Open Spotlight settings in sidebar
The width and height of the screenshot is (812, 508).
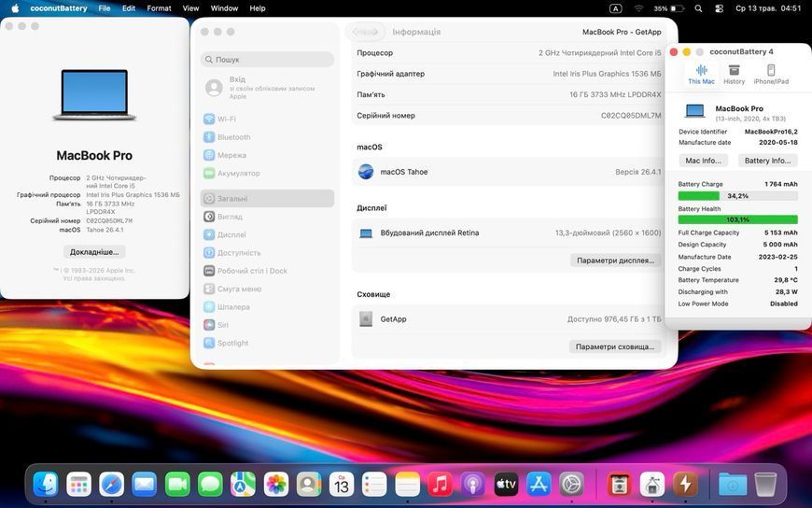click(x=267, y=343)
